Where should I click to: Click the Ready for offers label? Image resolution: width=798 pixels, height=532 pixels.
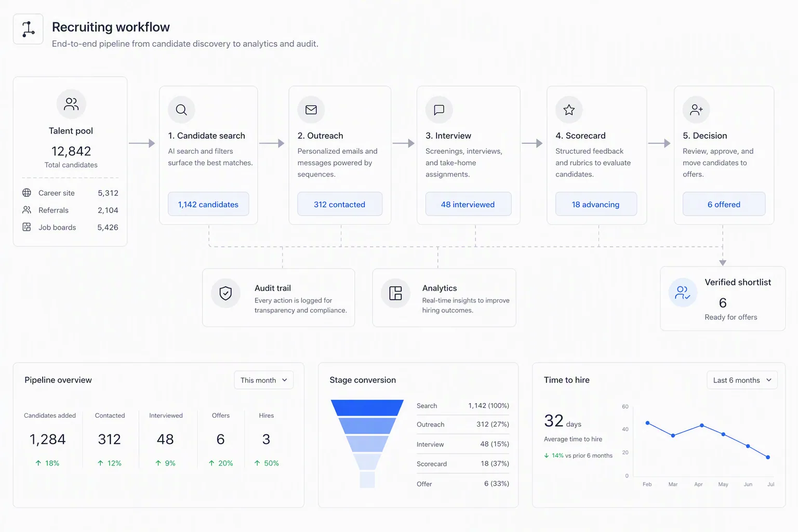tap(731, 317)
